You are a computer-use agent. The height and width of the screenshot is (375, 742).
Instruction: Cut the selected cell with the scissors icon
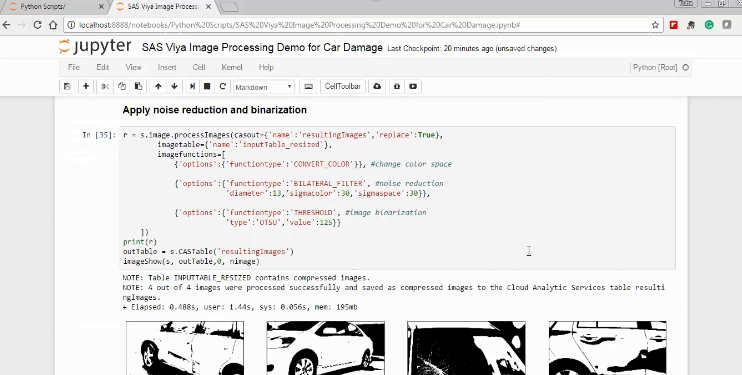105,86
